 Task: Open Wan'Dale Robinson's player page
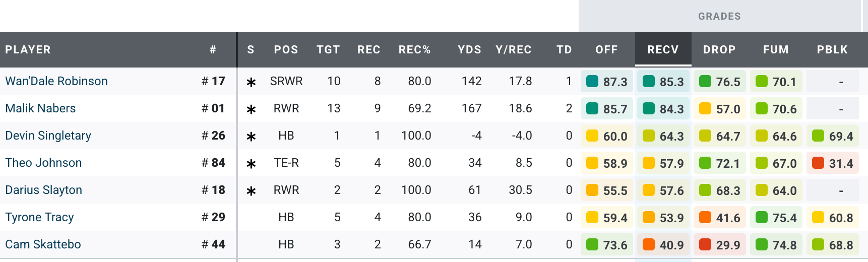pos(56,81)
